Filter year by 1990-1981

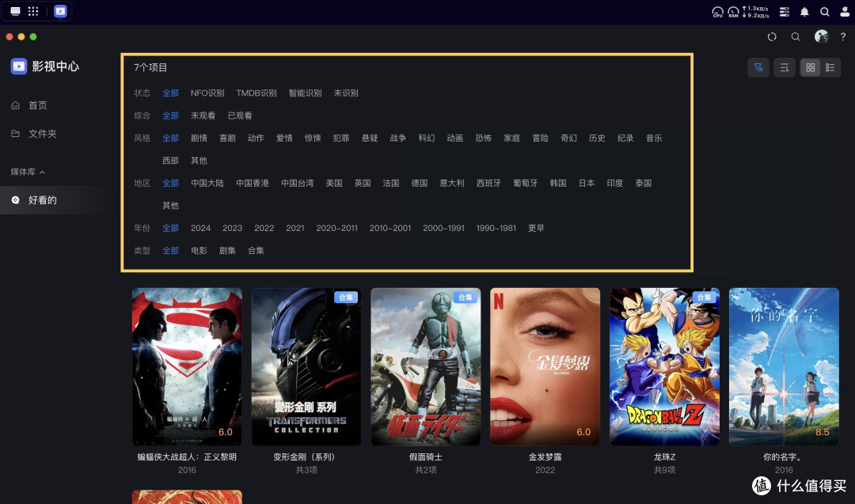coord(496,229)
